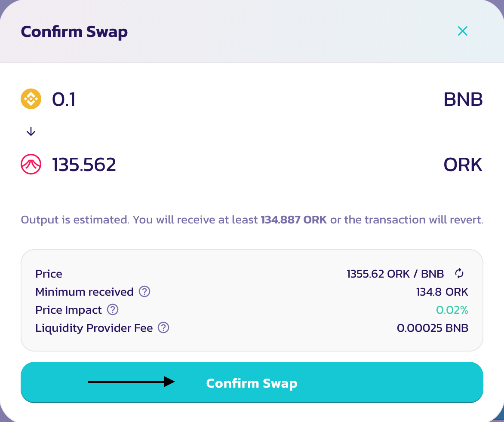Click the 0.00025 BNB fee value

click(432, 328)
